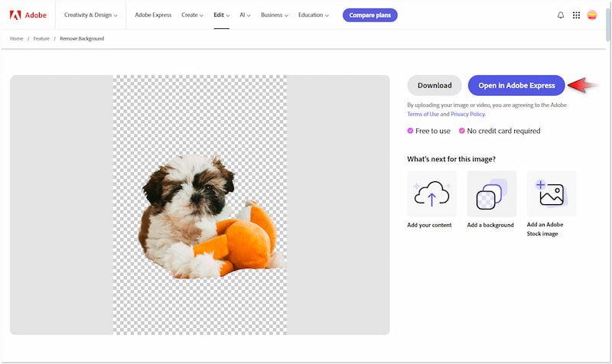Viewport: 612px width, 364px height.
Task: Click the Add a background icon
Action: 491,193
